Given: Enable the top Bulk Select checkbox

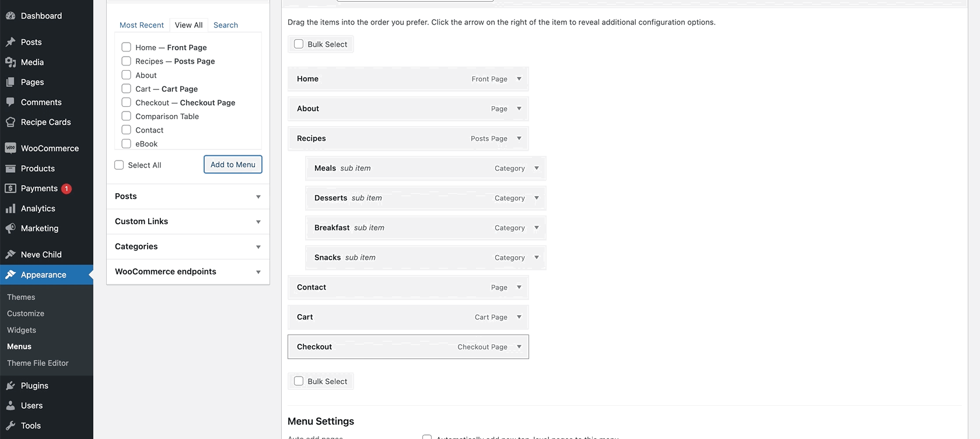Looking at the screenshot, I should click(x=299, y=44).
